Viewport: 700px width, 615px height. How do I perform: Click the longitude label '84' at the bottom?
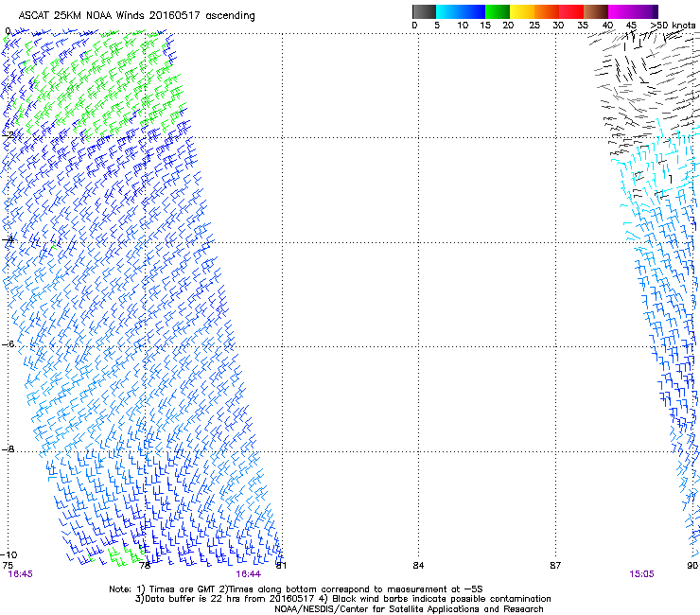tap(418, 566)
